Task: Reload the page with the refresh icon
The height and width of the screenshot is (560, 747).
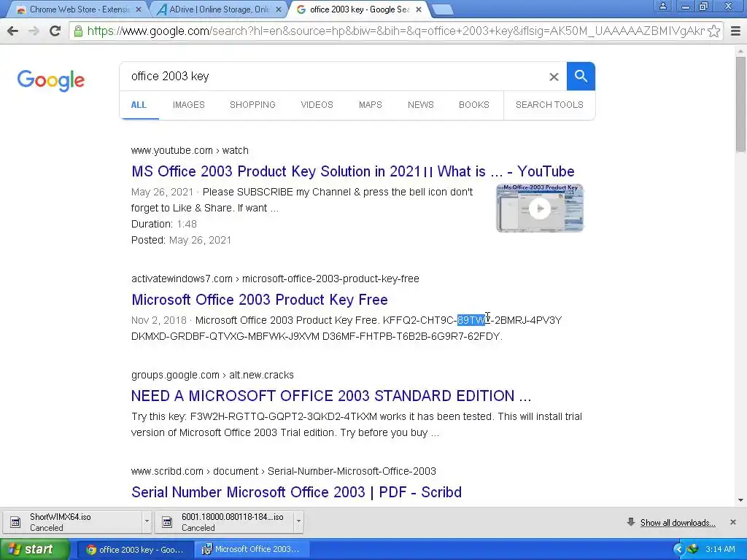Action: pyautogui.click(x=55, y=31)
